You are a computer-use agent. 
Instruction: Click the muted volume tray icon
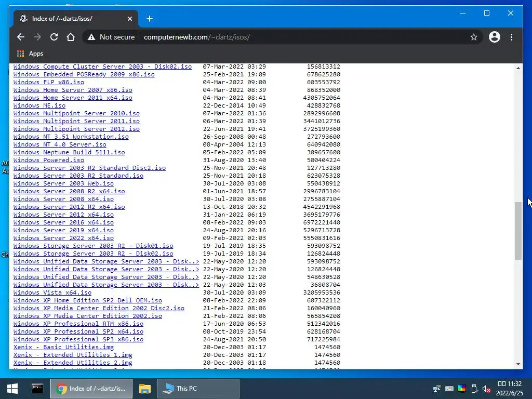[x=486, y=389]
